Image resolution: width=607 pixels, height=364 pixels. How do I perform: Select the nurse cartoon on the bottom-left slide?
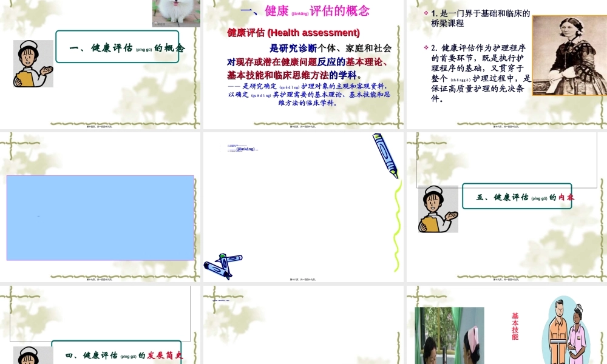[x=32, y=358]
